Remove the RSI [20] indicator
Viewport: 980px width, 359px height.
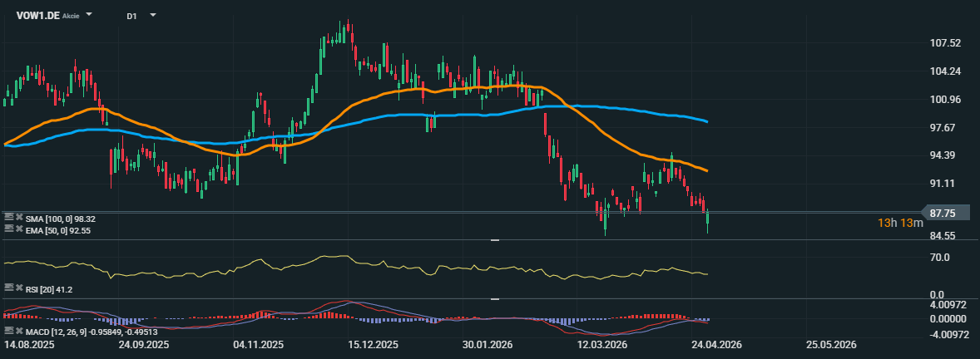(x=19, y=288)
